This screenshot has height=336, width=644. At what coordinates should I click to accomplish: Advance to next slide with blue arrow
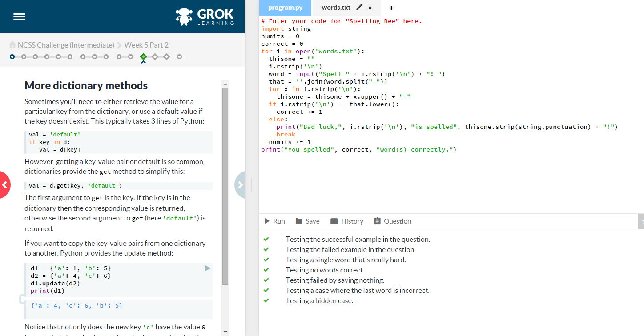240,185
